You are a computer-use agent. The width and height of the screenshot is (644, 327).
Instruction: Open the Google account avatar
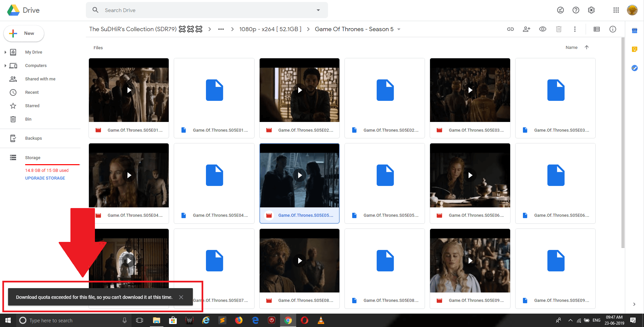tap(632, 10)
